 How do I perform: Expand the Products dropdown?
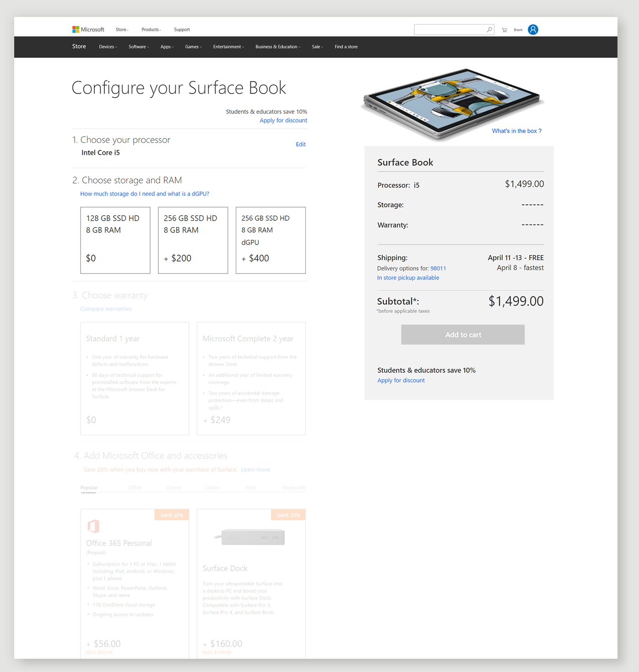[152, 30]
